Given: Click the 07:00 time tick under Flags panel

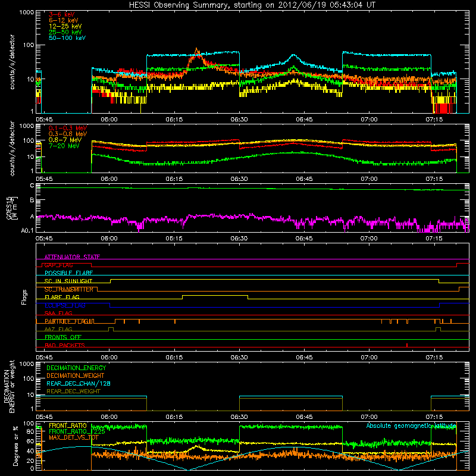Looking at the screenshot, I should pyautogui.click(x=369, y=358).
